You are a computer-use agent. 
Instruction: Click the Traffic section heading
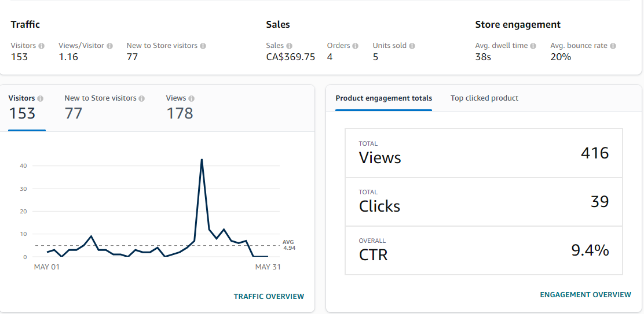tap(25, 25)
